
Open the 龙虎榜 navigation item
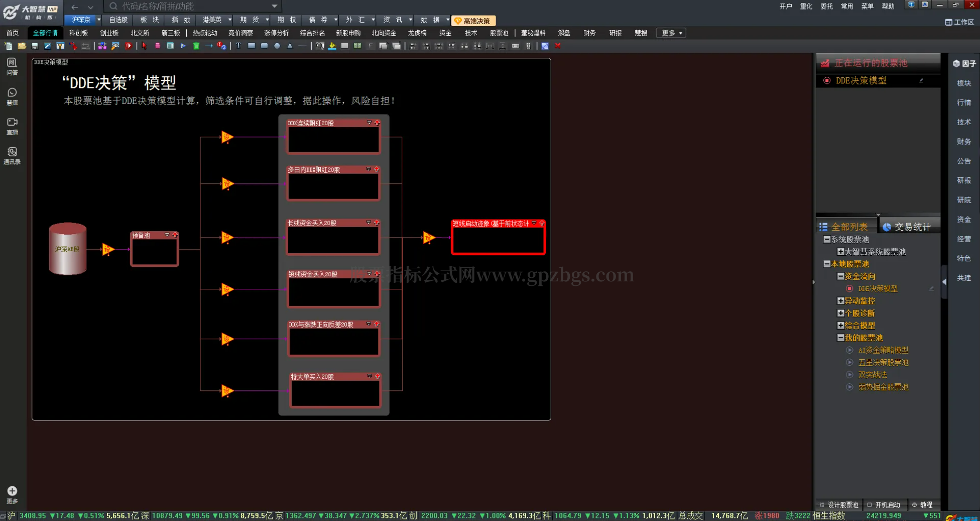tap(417, 33)
